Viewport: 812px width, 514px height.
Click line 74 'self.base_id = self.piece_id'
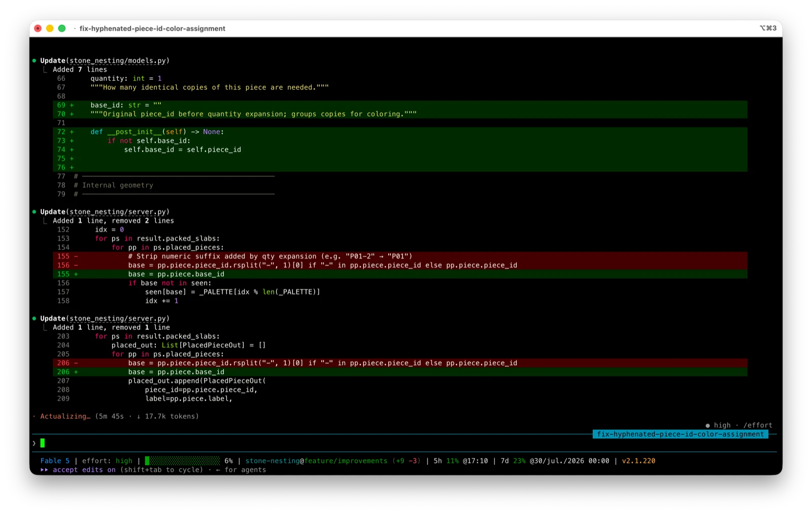(x=400, y=149)
